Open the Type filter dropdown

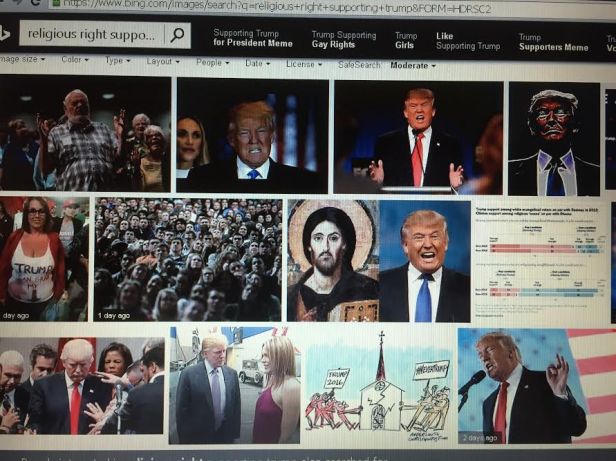click(x=117, y=61)
